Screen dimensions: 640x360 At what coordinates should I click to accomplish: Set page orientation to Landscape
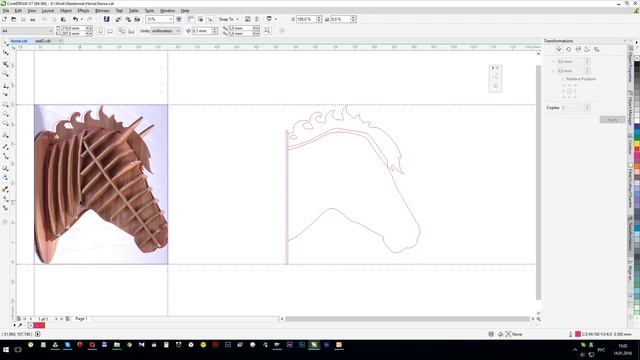tap(110, 31)
